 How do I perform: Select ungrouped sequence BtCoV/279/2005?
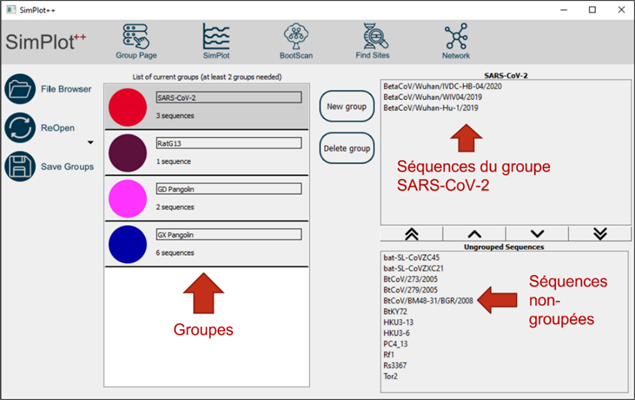(x=411, y=290)
